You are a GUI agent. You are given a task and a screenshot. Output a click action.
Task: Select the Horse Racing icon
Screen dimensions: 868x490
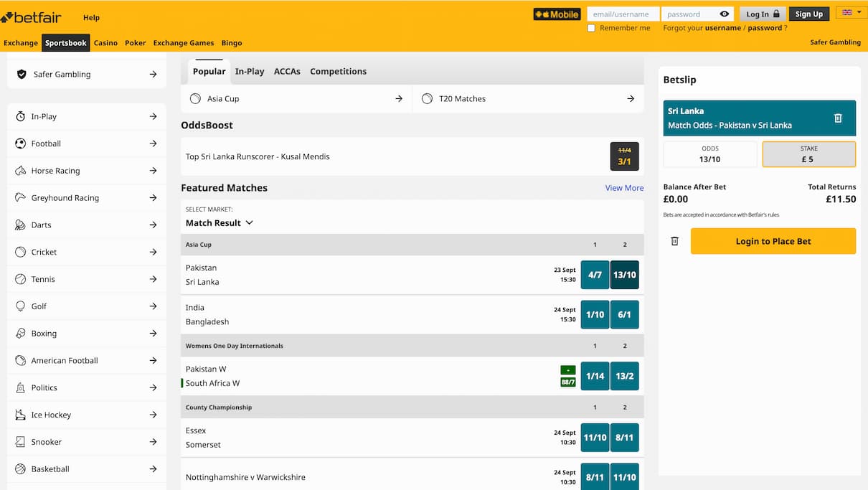(20, 171)
